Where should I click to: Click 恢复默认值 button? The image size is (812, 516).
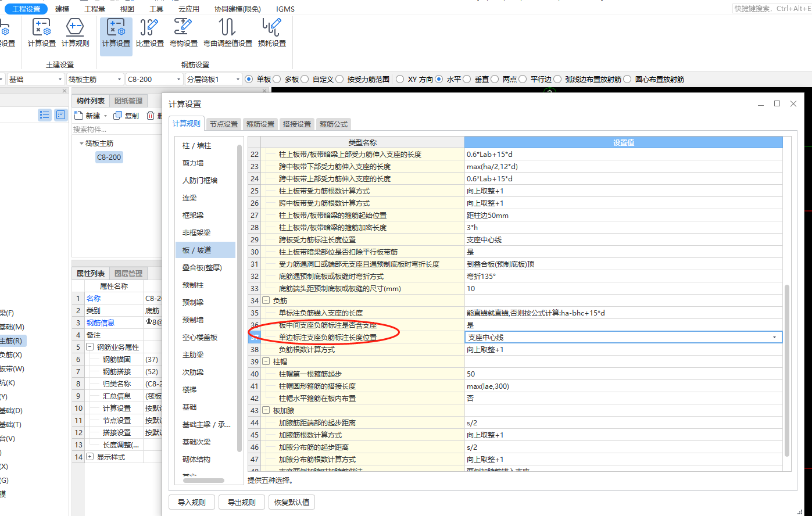tap(292, 502)
